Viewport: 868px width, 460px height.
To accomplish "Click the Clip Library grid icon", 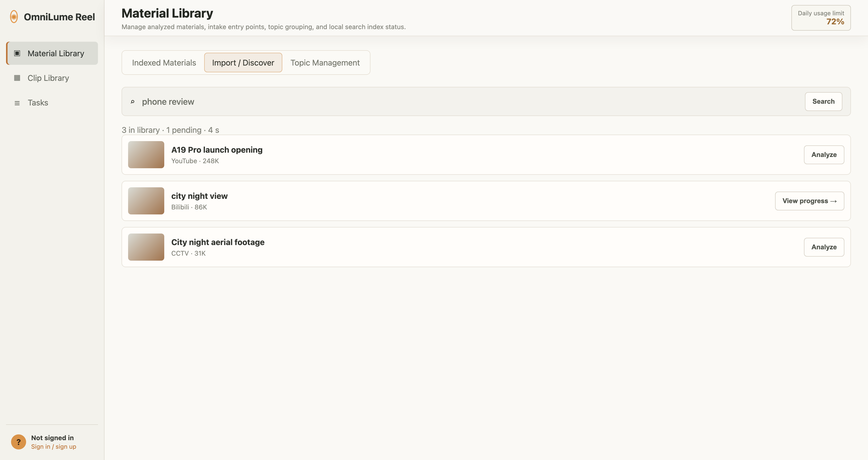I will click(x=17, y=78).
